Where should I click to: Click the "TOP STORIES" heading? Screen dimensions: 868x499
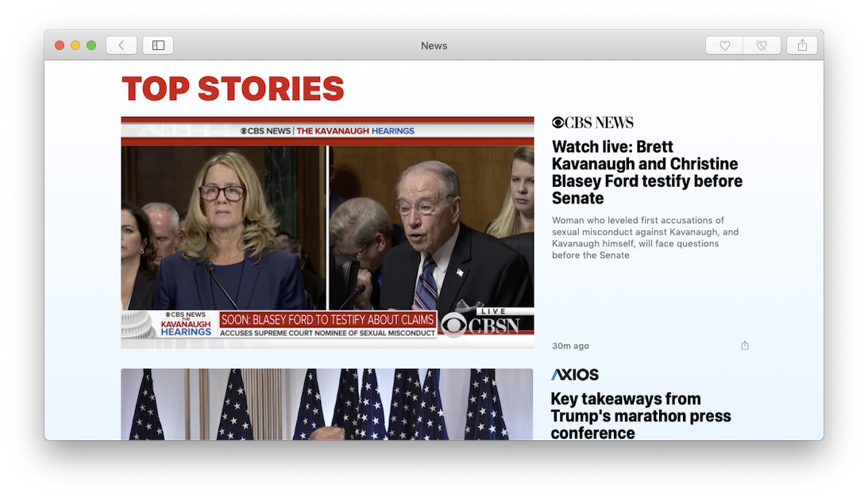pyautogui.click(x=233, y=89)
